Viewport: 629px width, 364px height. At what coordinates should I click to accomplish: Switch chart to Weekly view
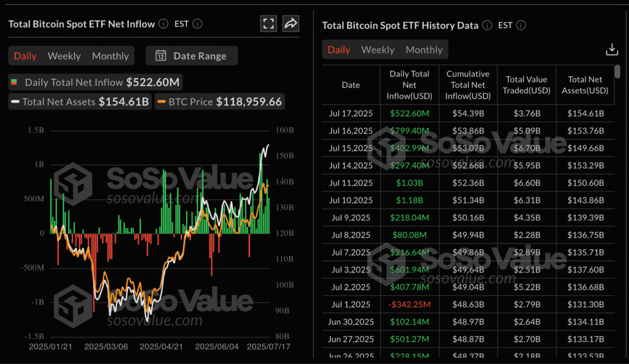click(64, 56)
